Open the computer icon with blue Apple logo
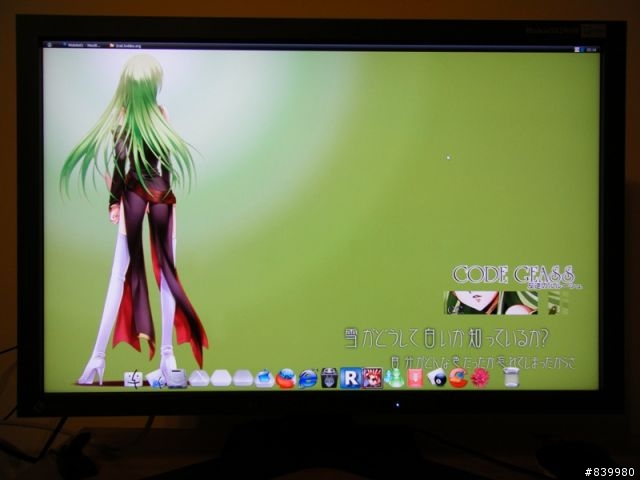 [x=155, y=379]
